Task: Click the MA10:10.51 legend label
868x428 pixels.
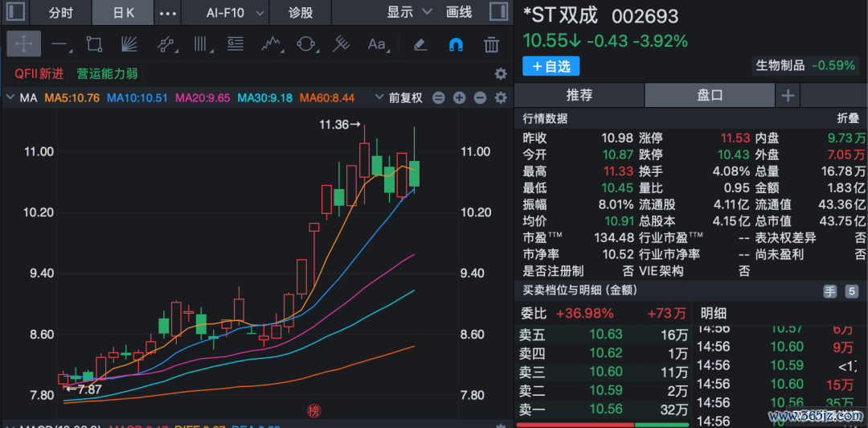Action: click(137, 98)
